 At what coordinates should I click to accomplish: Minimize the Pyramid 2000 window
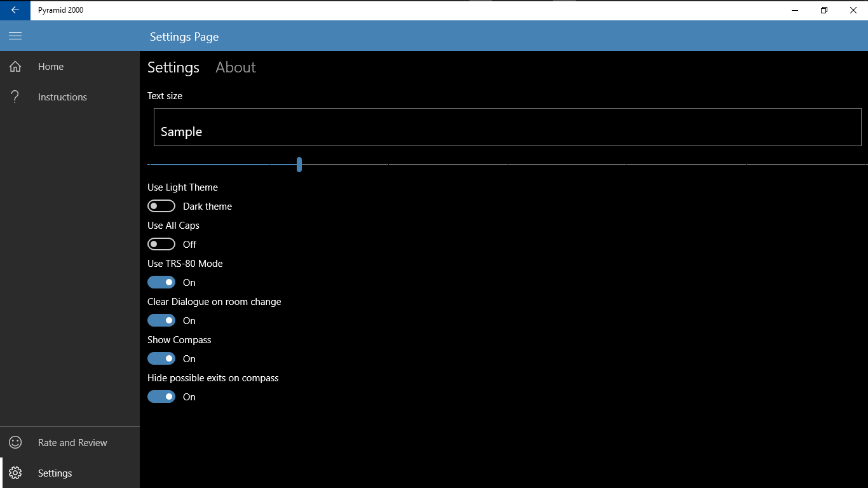[x=795, y=10]
